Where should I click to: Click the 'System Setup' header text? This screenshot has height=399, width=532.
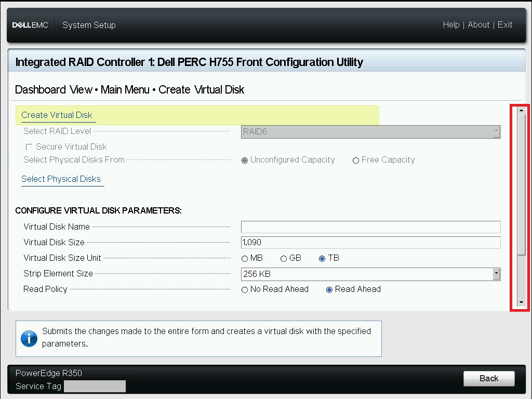coord(89,25)
